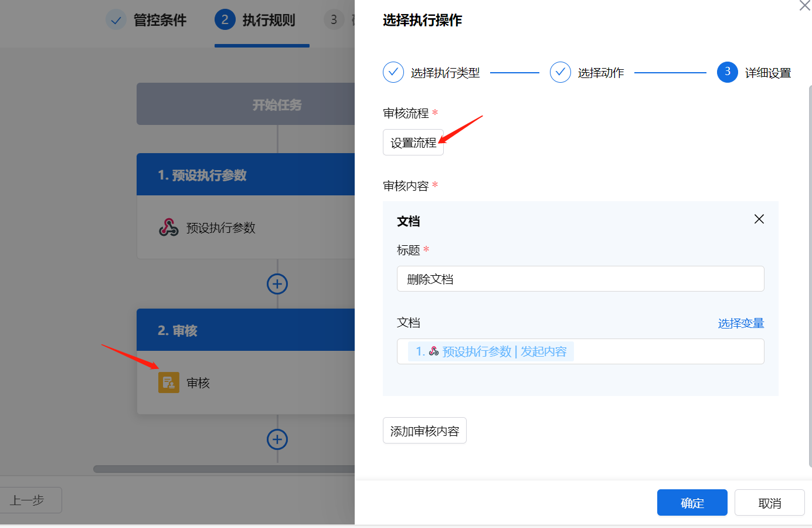The image size is (812, 528).
Task: Open the 设置流程 button
Action: pyautogui.click(x=413, y=143)
